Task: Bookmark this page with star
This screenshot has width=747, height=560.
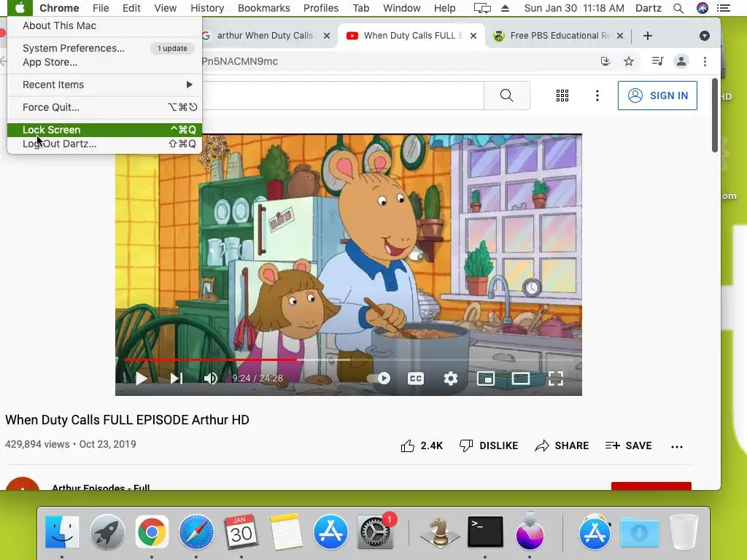Action: [629, 61]
